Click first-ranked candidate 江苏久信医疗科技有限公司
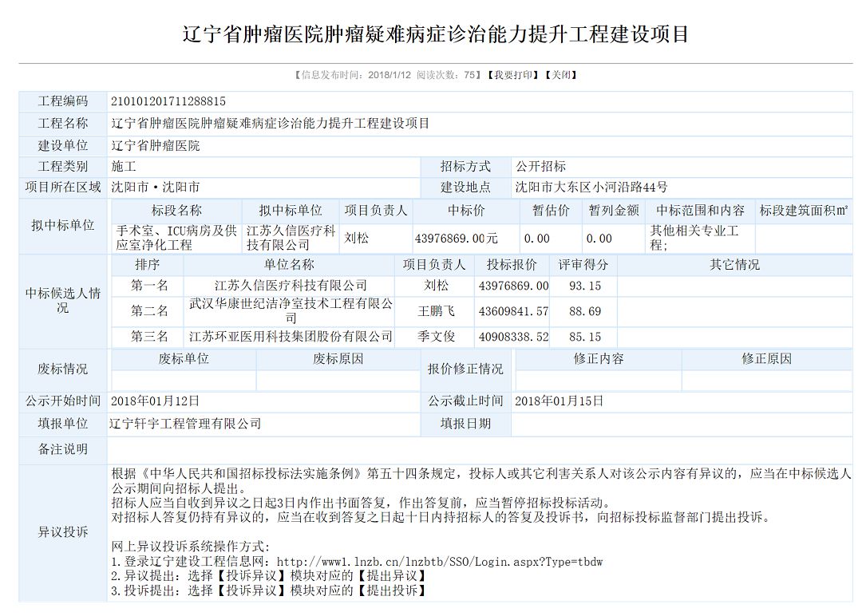The height and width of the screenshot is (616, 866). (291, 286)
